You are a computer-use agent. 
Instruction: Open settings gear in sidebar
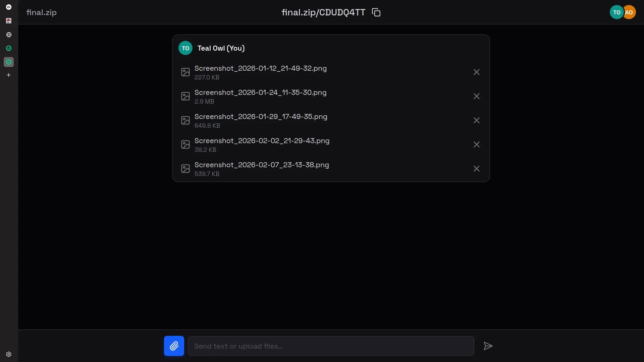tap(9, 354)
